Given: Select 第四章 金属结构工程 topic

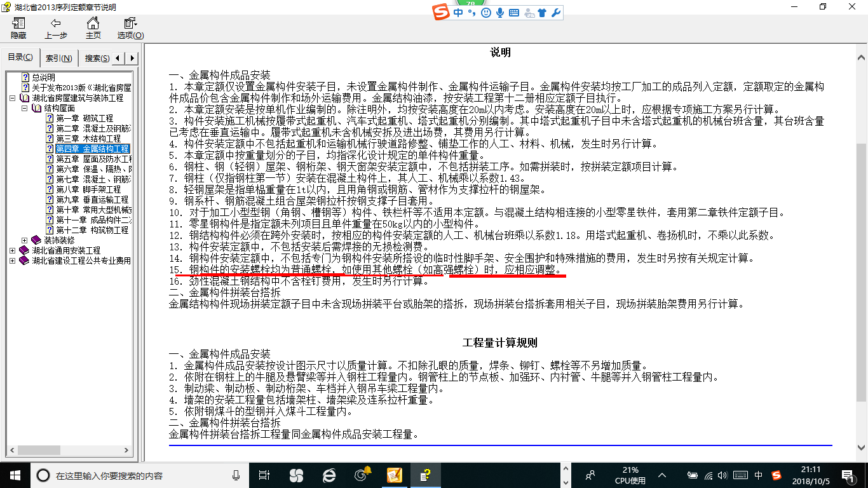Looking at the screenshot, I should point(93,149).
